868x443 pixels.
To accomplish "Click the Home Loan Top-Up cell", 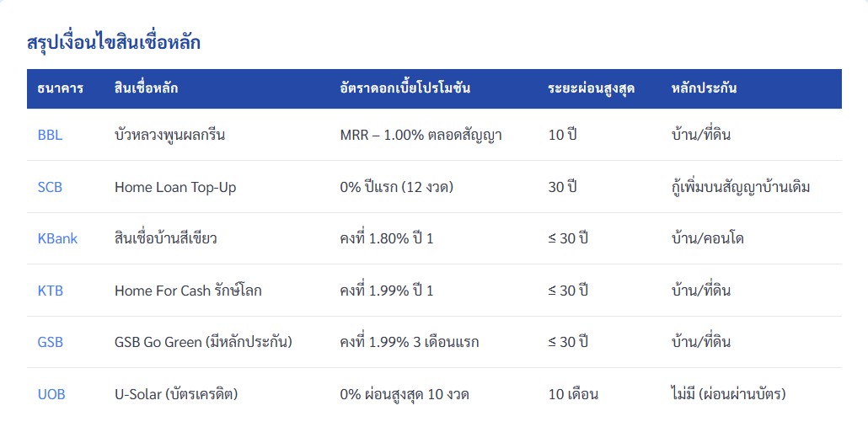I will (x=175, y=187).
